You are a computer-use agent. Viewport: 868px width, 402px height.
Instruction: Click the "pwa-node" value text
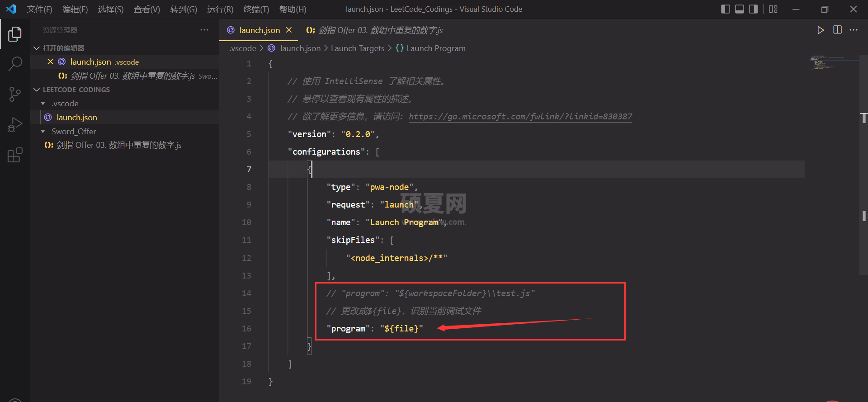(390, 187)
